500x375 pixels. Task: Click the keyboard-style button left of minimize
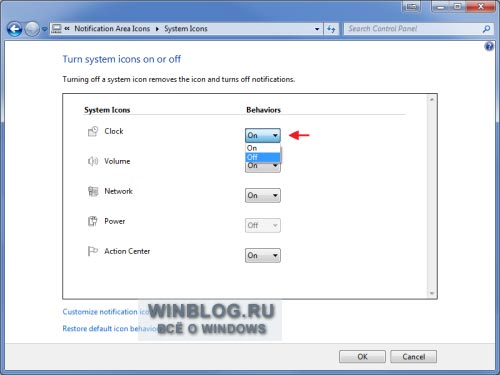411,7
